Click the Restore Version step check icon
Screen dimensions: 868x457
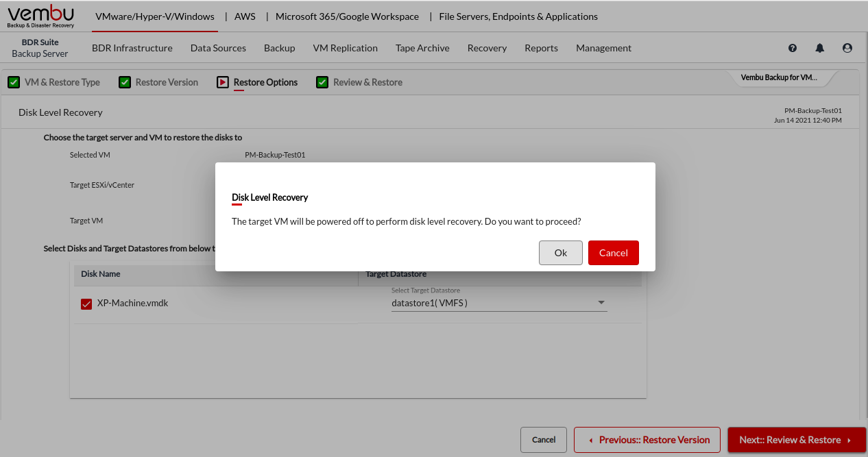[x=125, y=82]
